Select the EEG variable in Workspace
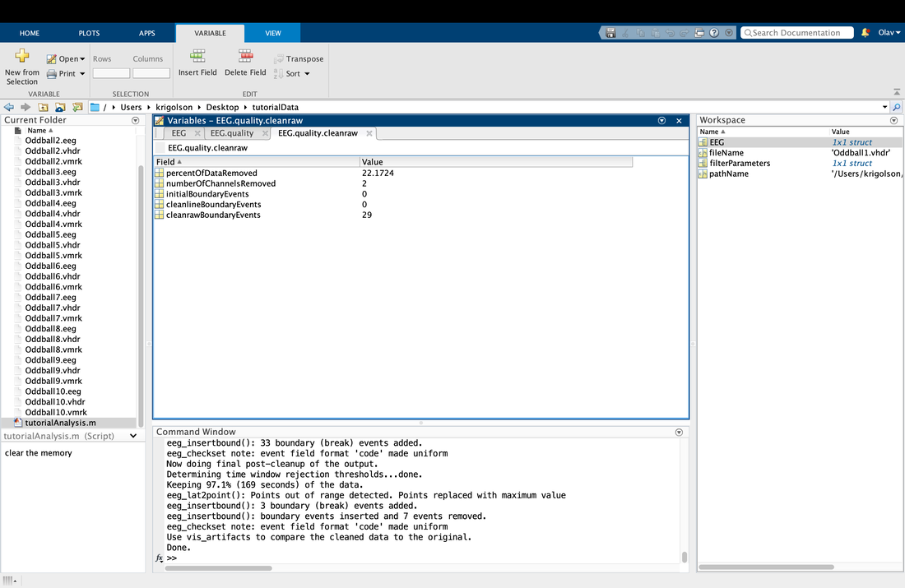905x588 pixels. 717,142
